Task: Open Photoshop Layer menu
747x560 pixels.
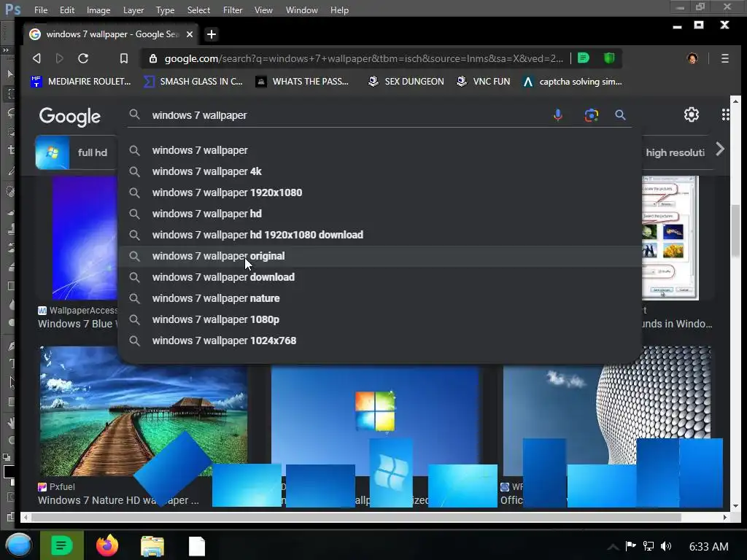Action: tap(133, 10)
